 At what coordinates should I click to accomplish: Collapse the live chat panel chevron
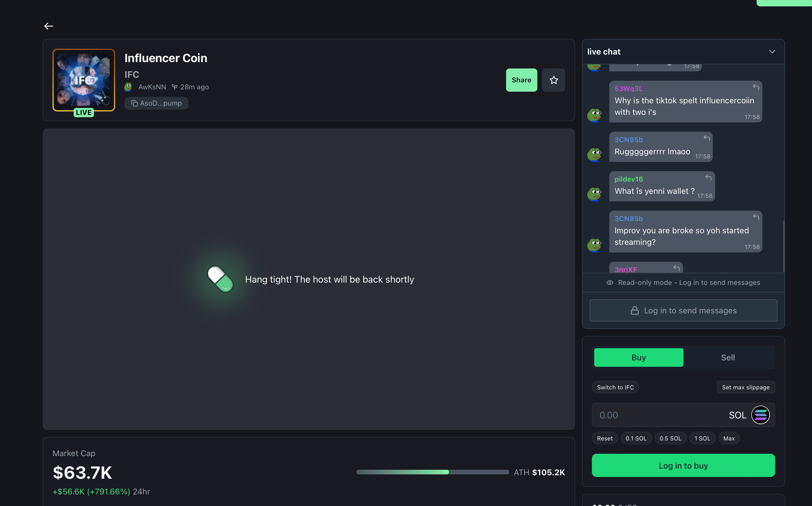click(x=772, y=52)
